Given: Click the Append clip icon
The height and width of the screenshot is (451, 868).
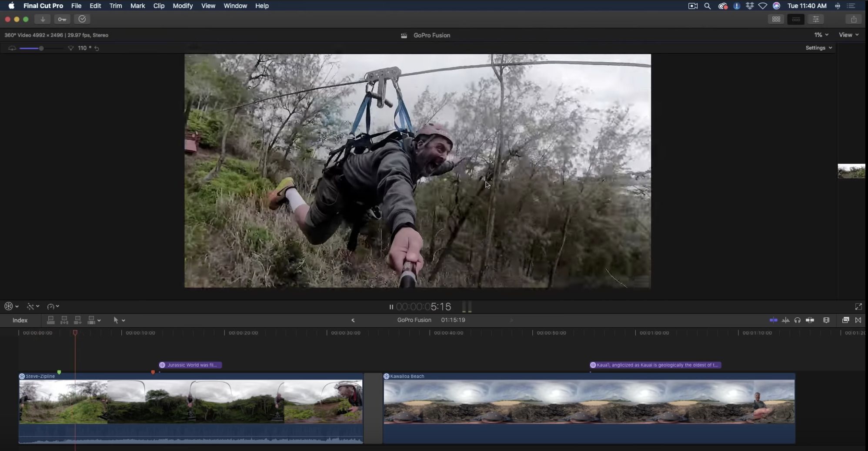Looking at the screenshot, I should [78, 320].
